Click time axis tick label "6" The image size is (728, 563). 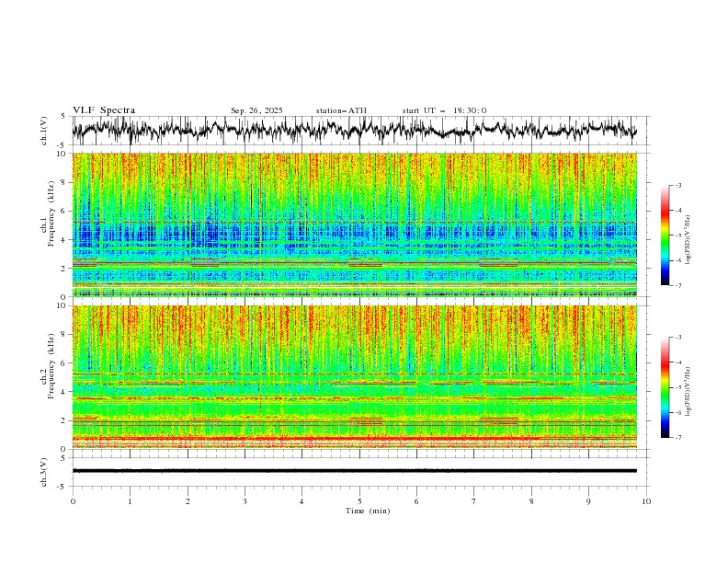[416, 501]
